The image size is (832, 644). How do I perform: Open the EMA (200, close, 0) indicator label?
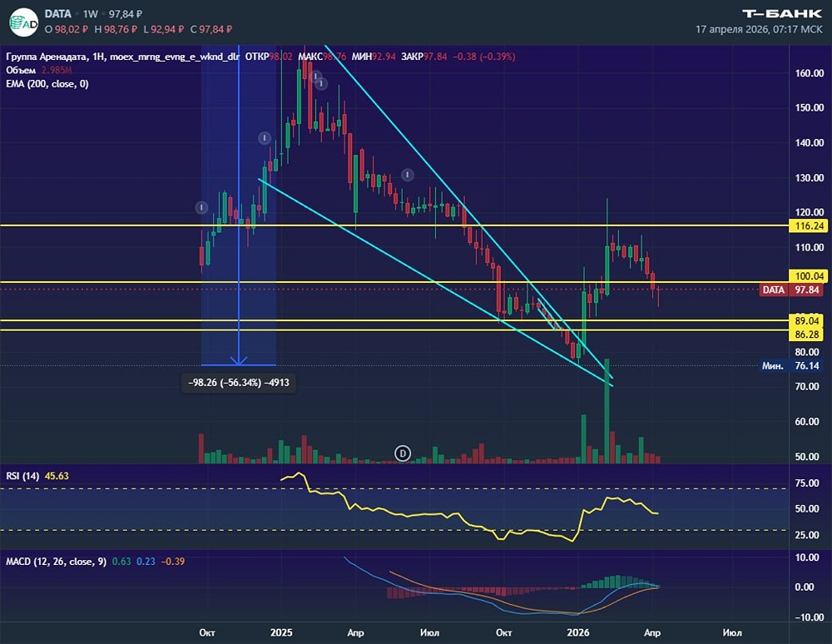click(x=47, y=84)
